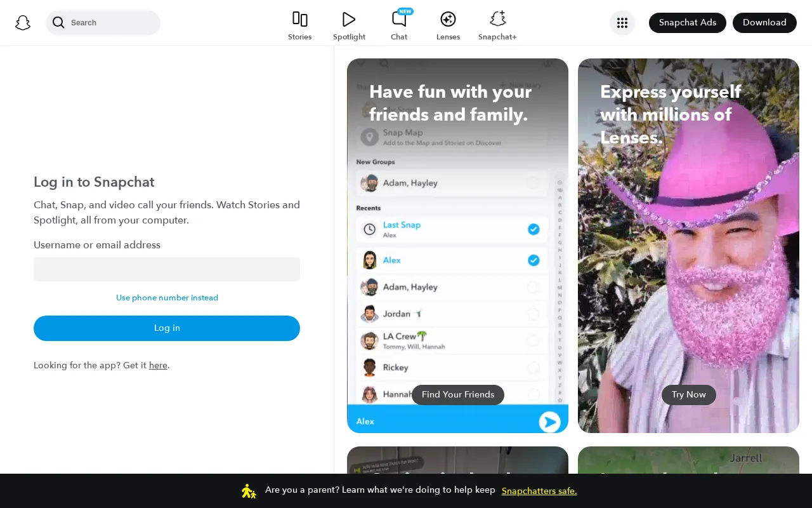Follow the 'here' app link

pyautogui.click(x=158, y=365)
